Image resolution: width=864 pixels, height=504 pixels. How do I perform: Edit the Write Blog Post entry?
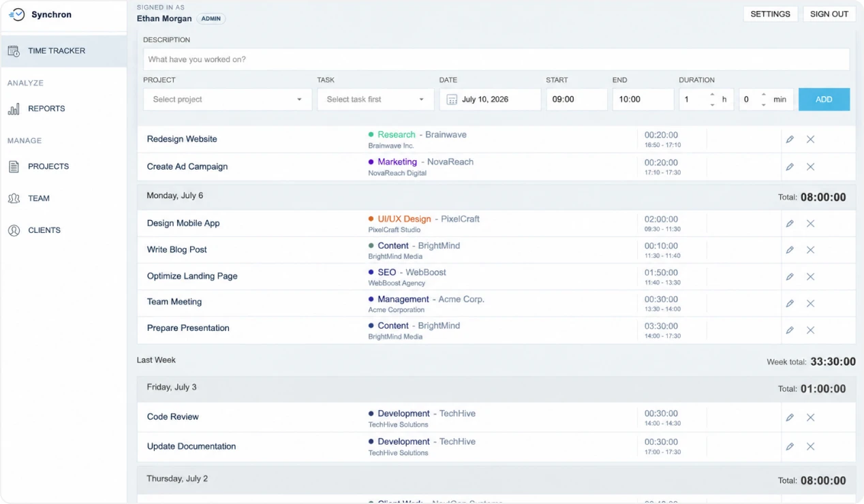click(790, 250)
